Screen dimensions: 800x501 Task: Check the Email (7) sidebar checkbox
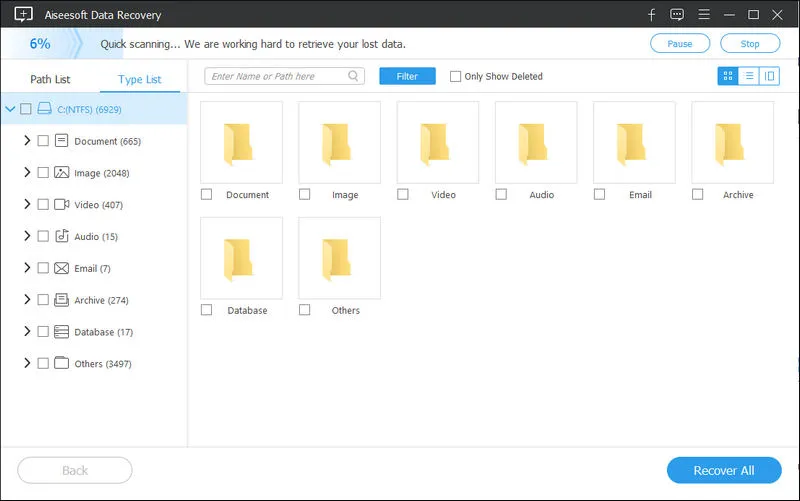43,268
